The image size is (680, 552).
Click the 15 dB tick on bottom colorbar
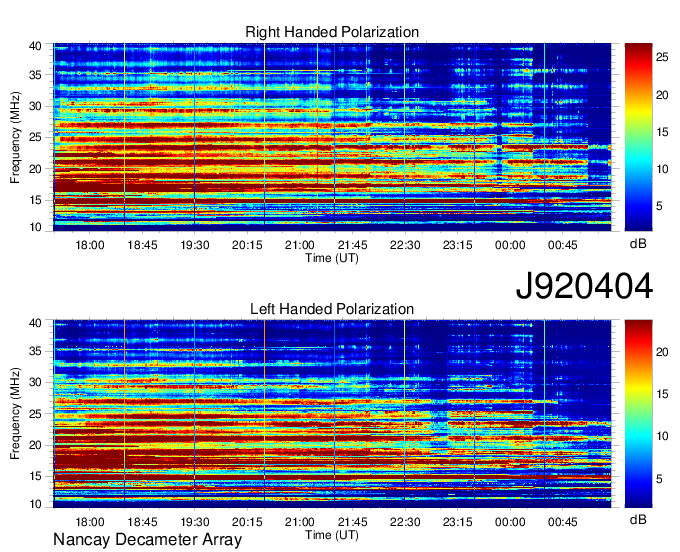[662, 394]
